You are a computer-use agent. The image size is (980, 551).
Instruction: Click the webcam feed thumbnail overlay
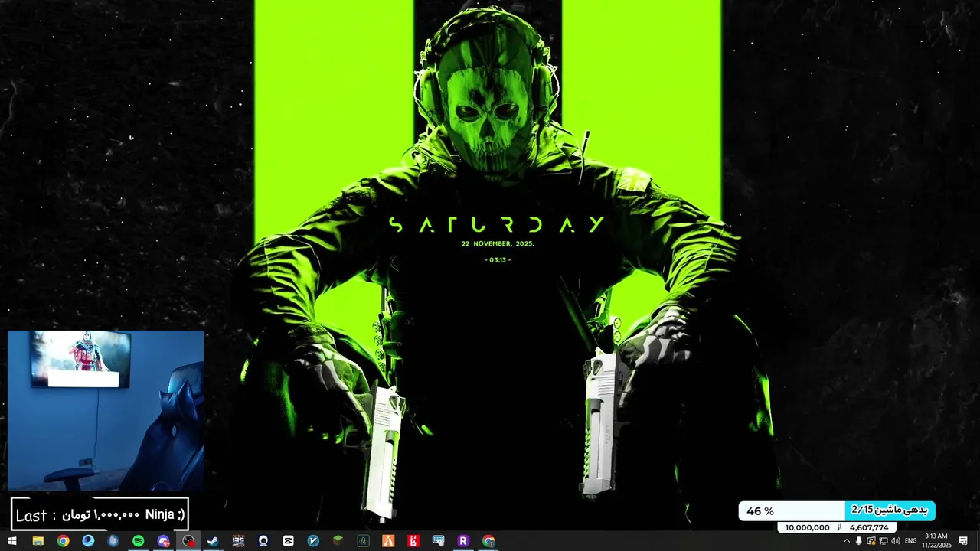[x=106, y=410]
